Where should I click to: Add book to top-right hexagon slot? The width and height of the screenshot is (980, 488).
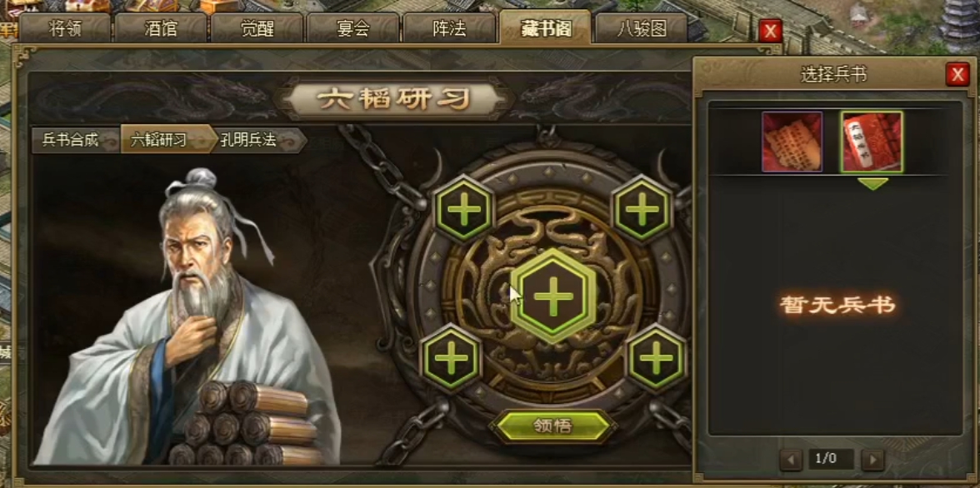pyautogui.click(x=642, y=209)
